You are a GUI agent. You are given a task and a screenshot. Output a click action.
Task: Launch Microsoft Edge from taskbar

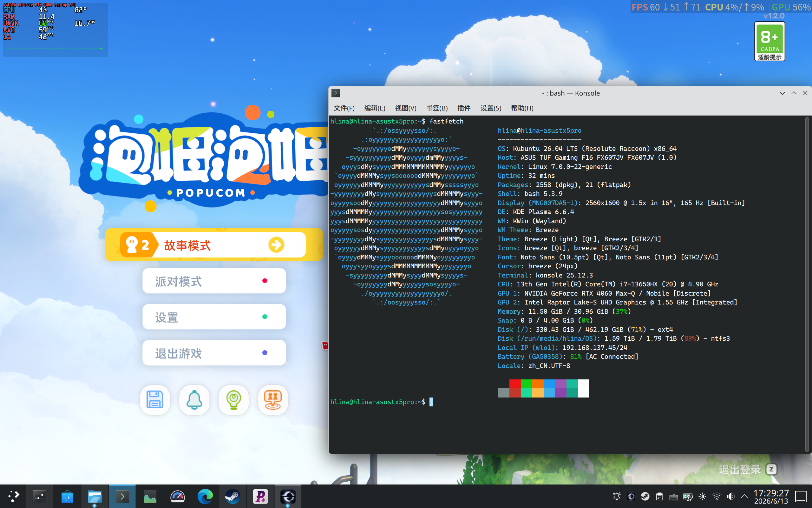pyautogui.click(x=205, y=496)
